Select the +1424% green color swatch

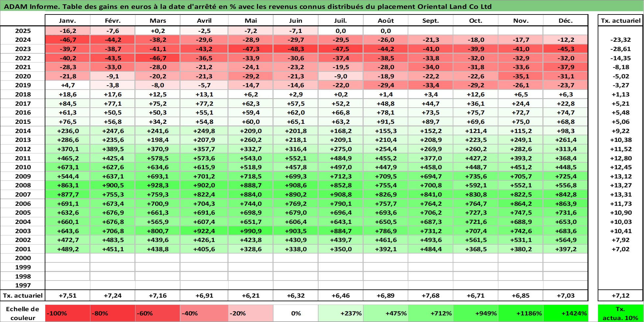pyautogui.click(x=565, y=313)
